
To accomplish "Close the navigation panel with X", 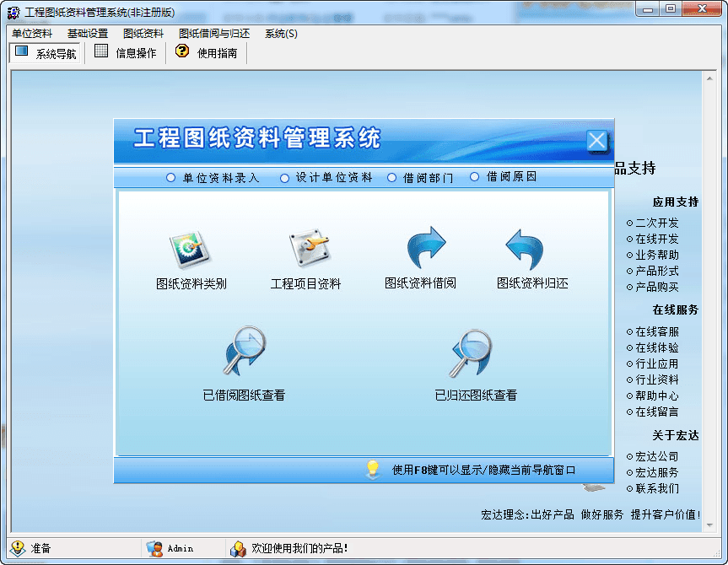I will (597, 141).
